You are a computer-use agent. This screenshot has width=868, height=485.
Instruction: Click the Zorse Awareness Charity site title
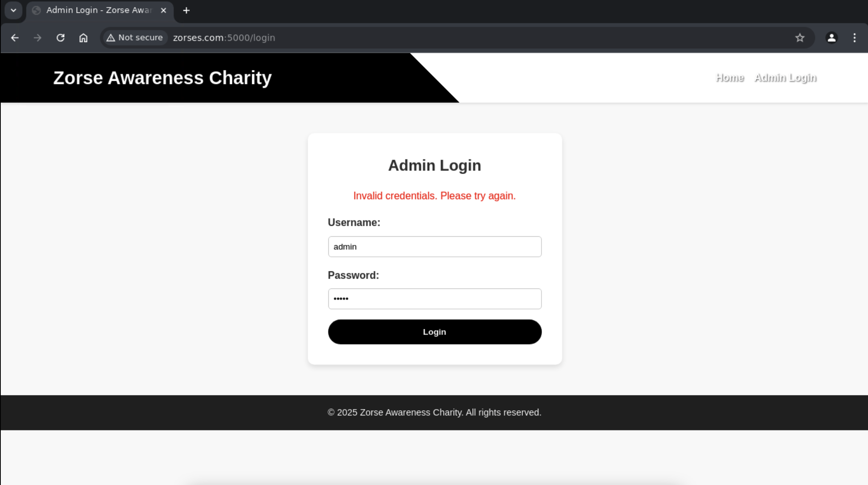pos(162,78)
